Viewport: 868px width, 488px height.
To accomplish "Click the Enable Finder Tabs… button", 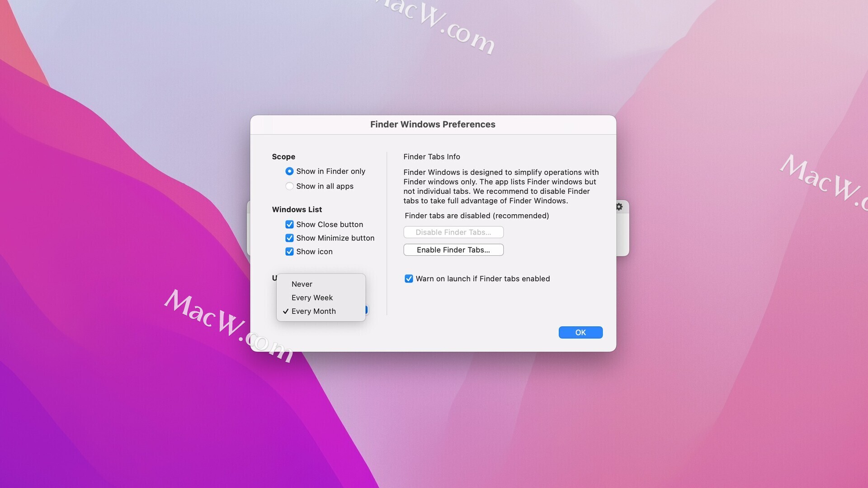I will point(453,250).
